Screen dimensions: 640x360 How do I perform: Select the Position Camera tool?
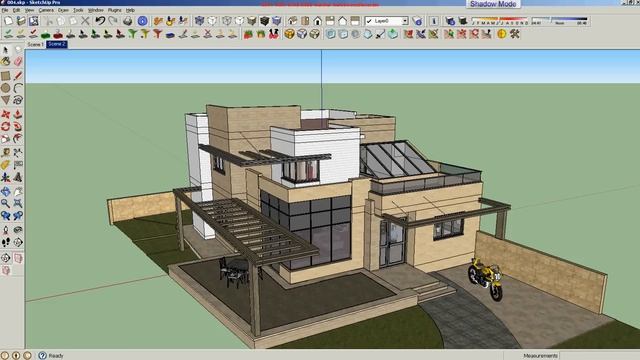pos(6,229)
